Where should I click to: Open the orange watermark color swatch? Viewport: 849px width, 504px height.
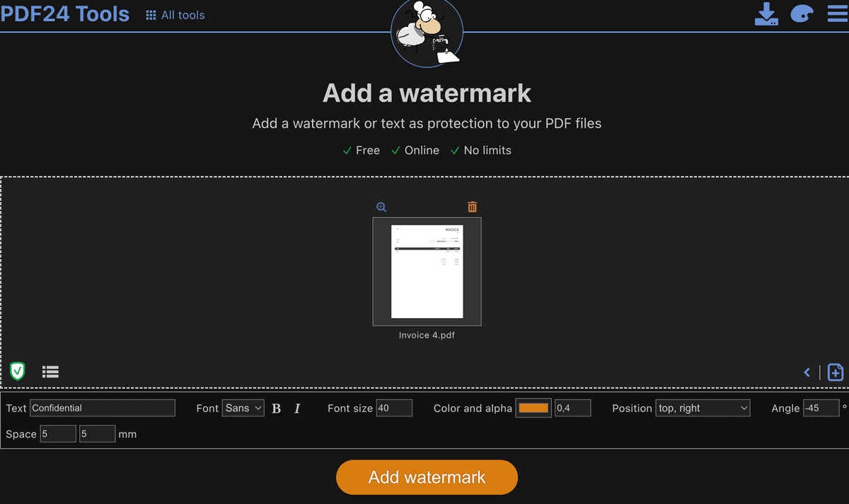pyautogui.click(x=533, y=408)
